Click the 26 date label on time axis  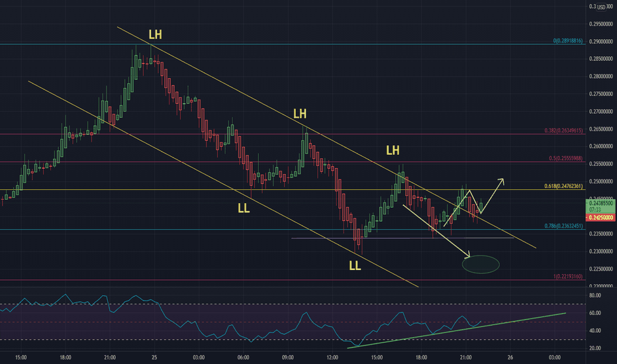510,357
